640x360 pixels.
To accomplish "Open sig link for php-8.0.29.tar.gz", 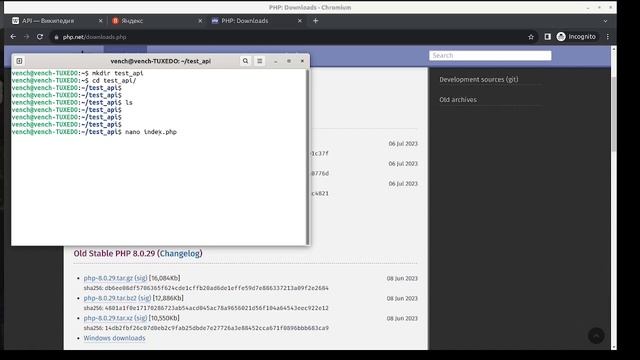I will tap(141, 278).
